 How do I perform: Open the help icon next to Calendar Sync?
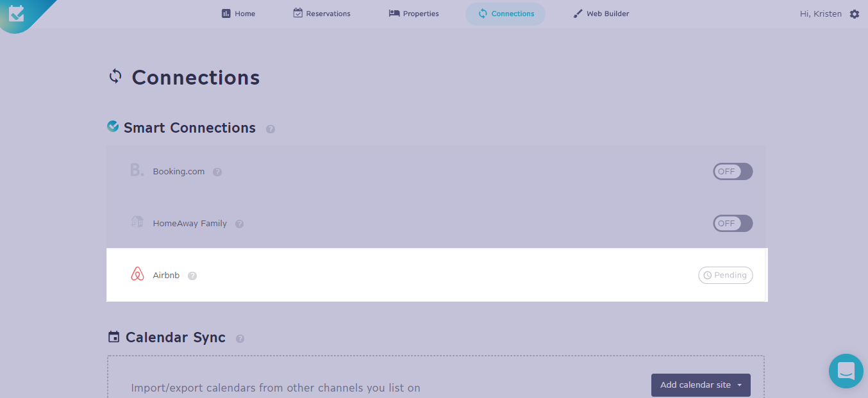click(x=240, y=338)
